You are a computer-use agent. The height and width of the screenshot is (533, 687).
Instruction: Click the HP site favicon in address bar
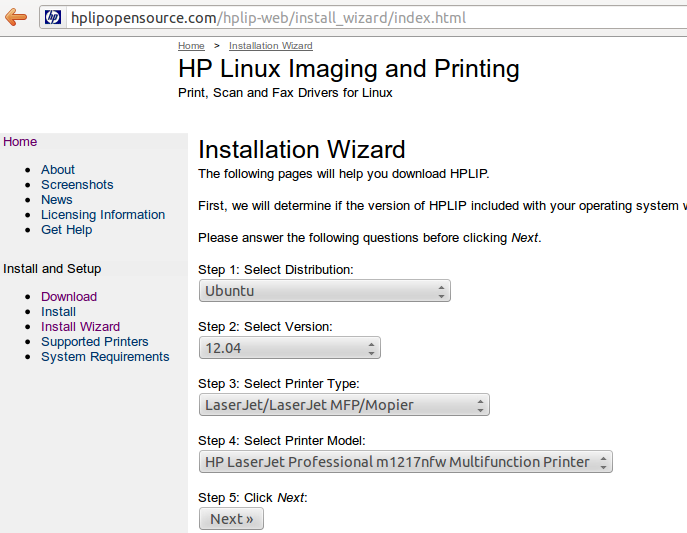click(x=53, y=18)
